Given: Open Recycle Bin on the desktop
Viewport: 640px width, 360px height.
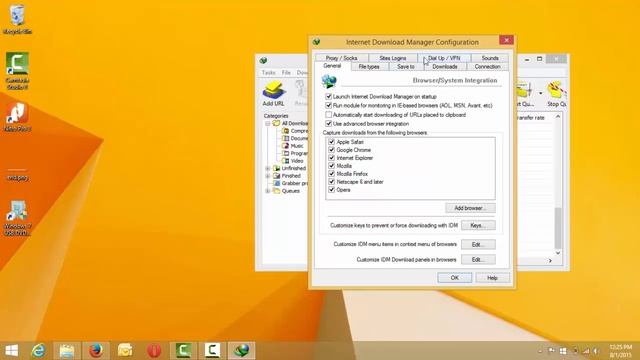Looking at the screenshot, I should tap(17, 19).
